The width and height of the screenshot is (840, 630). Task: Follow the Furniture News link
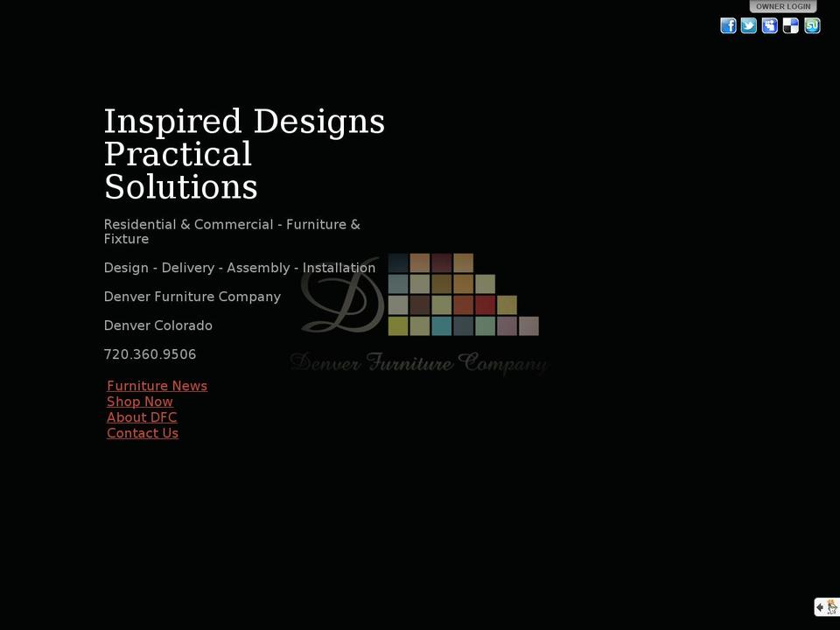[x=157, y=386]
